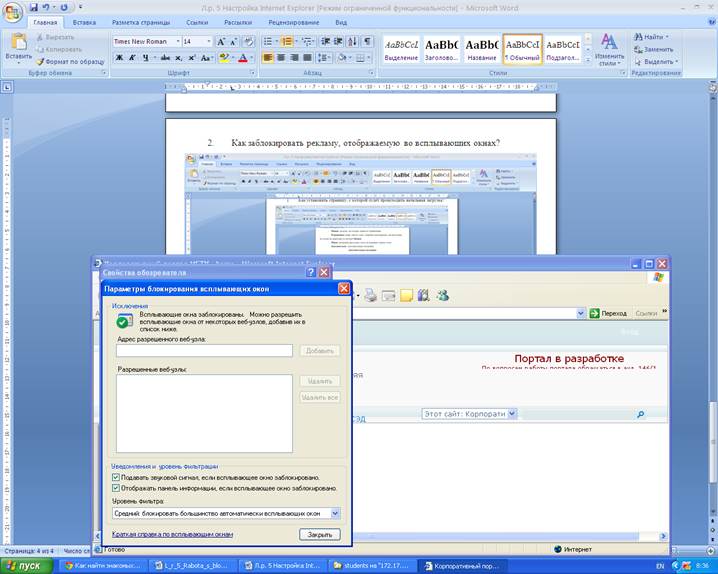Click the search magnifier on the portal
This screenshot has height=574, width=718.
tap(640, 413)
